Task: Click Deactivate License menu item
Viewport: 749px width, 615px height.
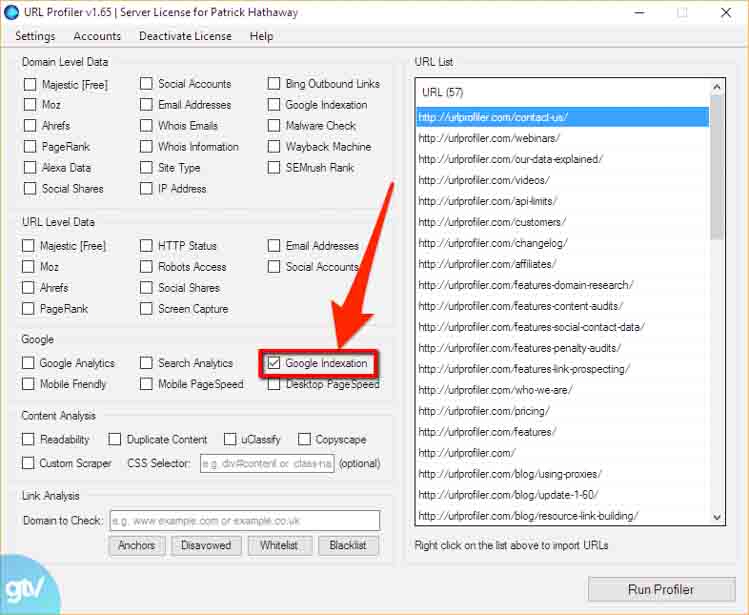Action: click(185, 36)
